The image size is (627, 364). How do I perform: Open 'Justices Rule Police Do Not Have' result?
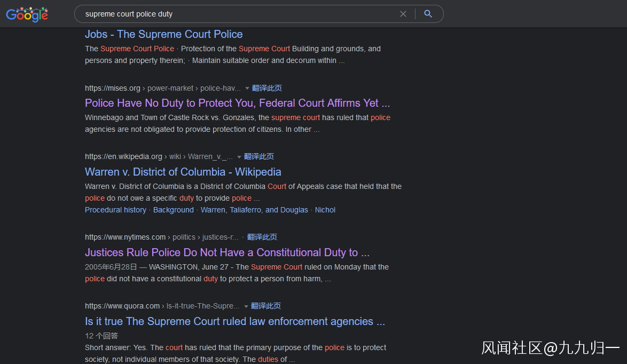click(227, 252)
